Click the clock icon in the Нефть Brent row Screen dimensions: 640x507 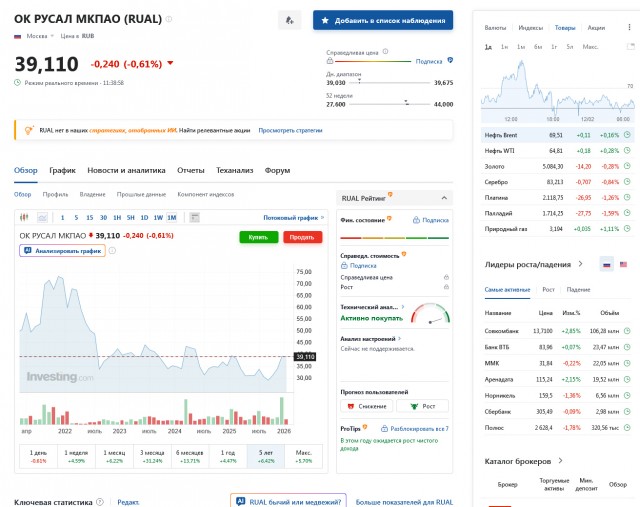627,135
